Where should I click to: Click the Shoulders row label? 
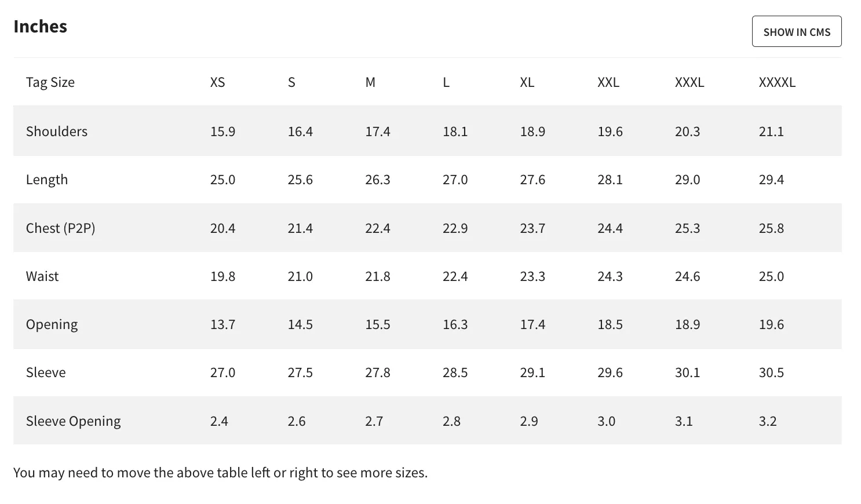point(57,132)
